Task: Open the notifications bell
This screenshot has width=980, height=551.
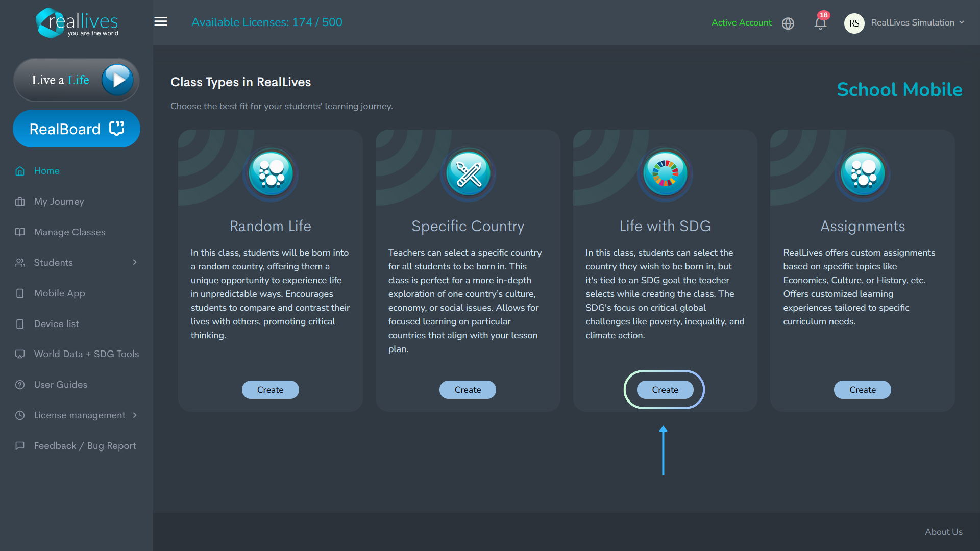Action: click(x=820, y=23)
